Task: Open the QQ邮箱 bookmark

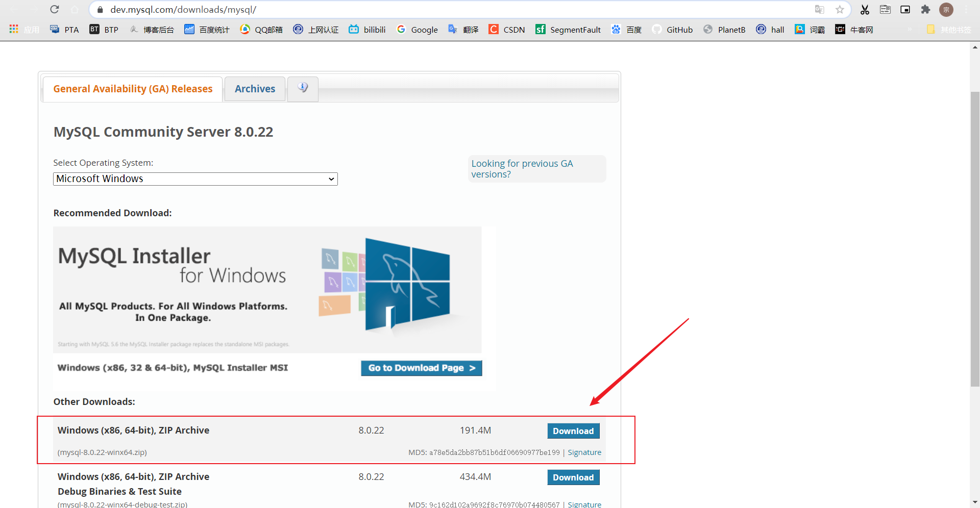Action: [x=261, y=30]
